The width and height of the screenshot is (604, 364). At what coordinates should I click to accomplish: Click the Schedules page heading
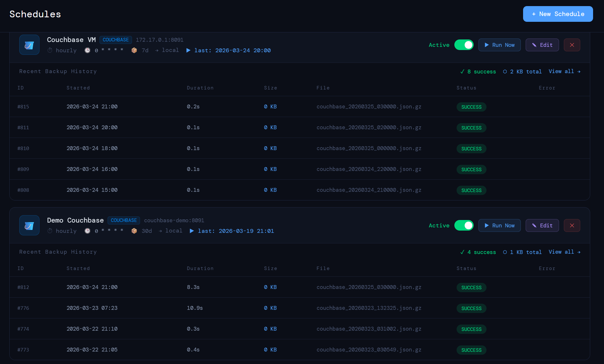click(35, 14)
